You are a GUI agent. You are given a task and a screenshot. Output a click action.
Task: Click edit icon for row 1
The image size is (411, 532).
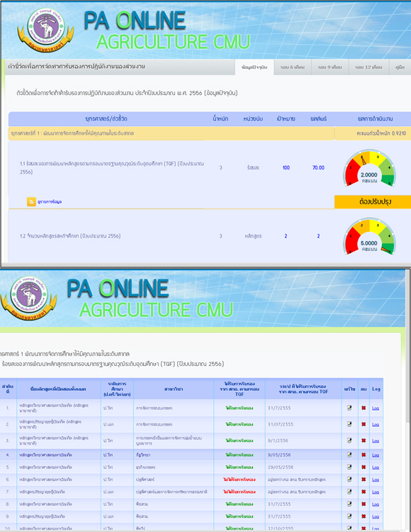(349, 408)
